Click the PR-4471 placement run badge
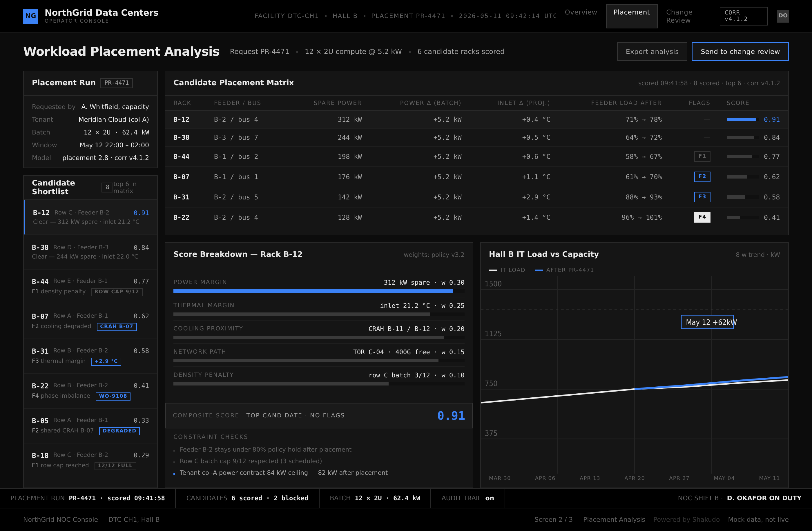 [116, 83]
